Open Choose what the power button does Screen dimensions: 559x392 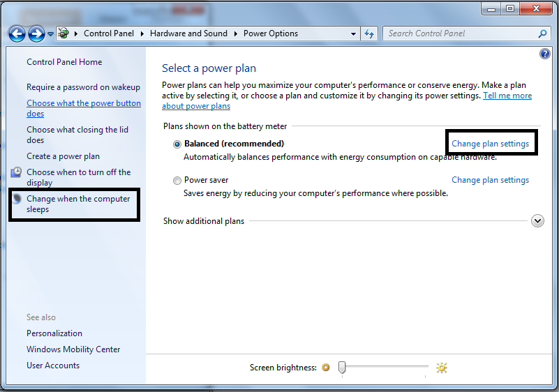point(84,108)
